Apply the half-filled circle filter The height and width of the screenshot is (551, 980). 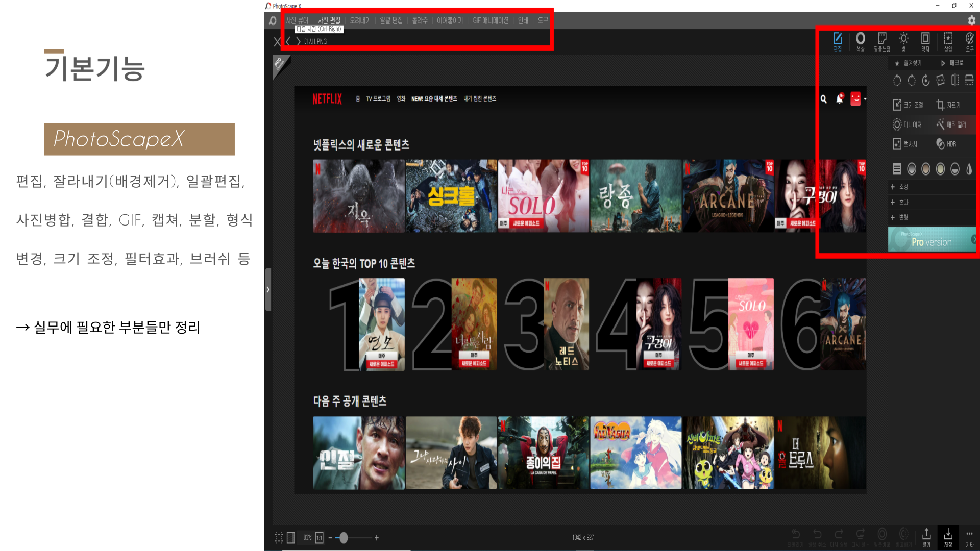(x=955, y=169)
